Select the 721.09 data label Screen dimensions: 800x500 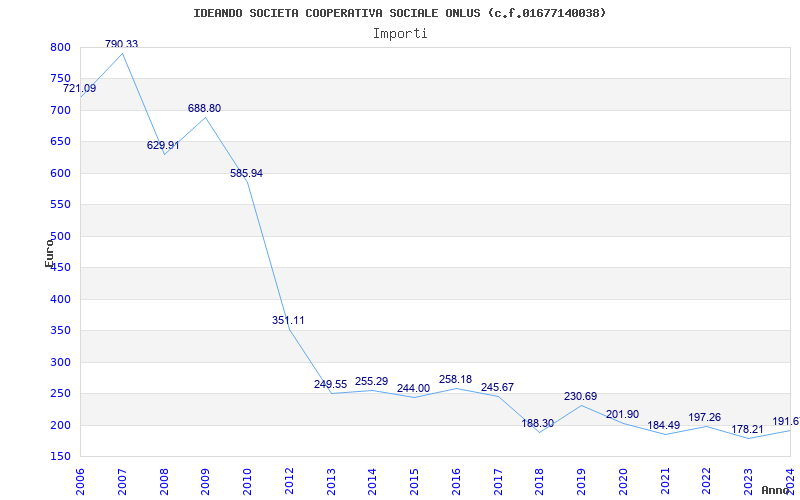click(80, 88)
